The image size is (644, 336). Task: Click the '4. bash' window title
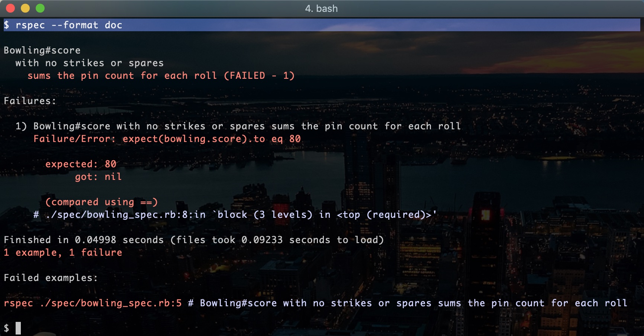(321, 9)
